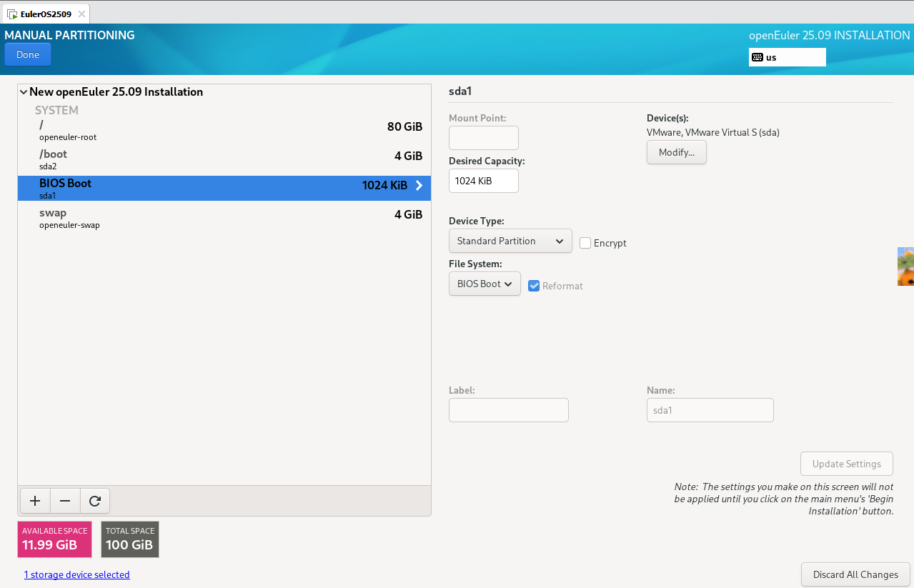
Task: Click the Modify... button
Action: (x=677, y=152)
